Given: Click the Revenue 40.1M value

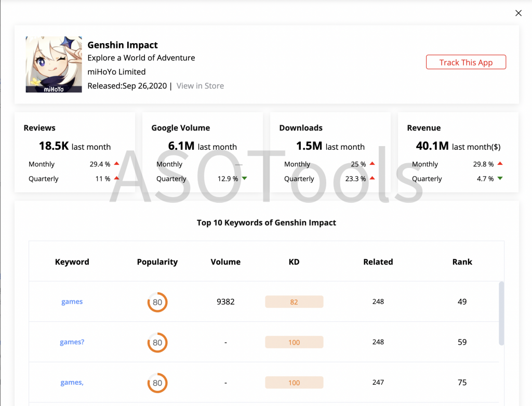Looking at the screenshot, I should coord(432,146).
